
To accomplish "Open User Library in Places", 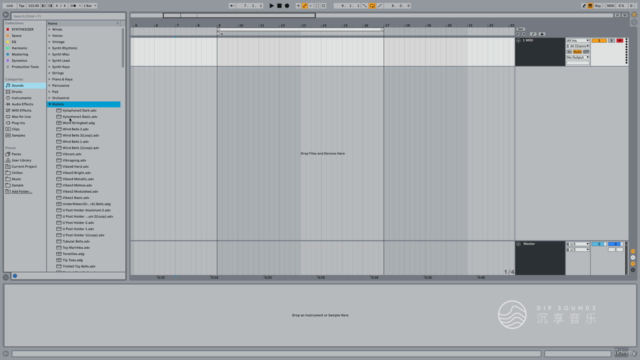I will (x=21, y=160).
